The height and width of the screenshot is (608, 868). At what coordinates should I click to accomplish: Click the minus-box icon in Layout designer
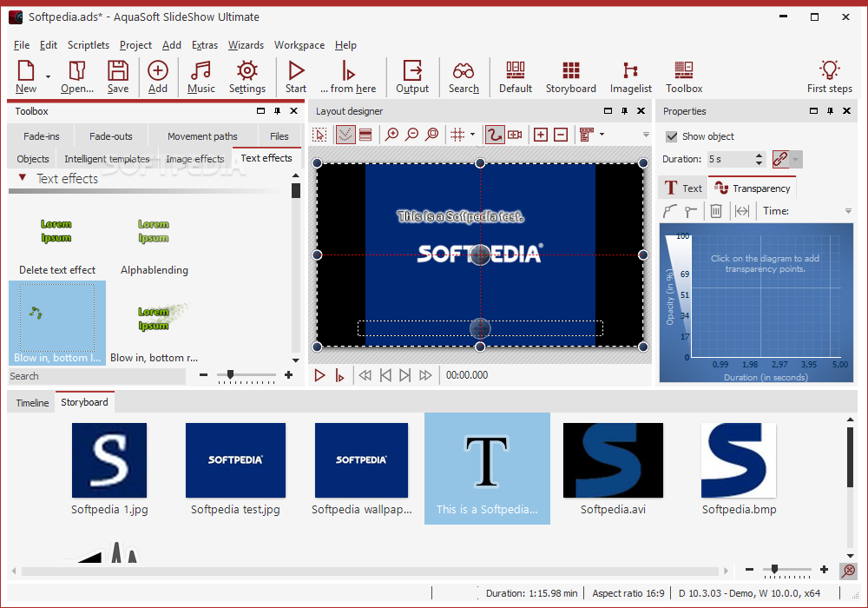click(x=561, y=135)
